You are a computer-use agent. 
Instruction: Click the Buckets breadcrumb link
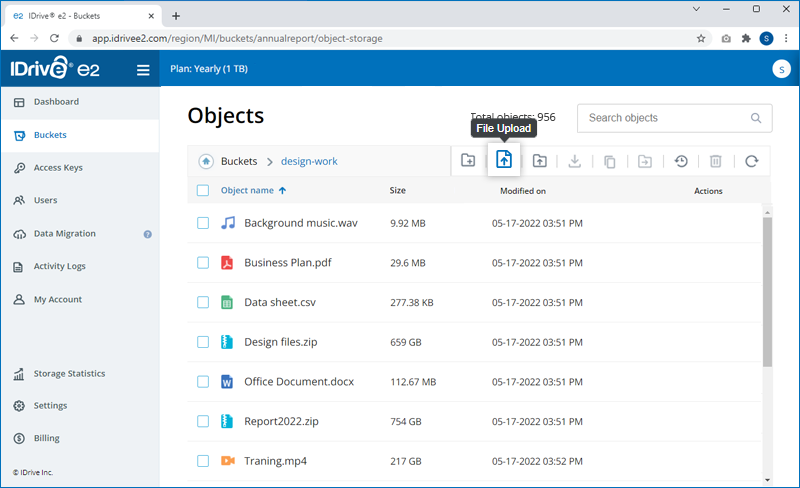[x=239, y=161]
